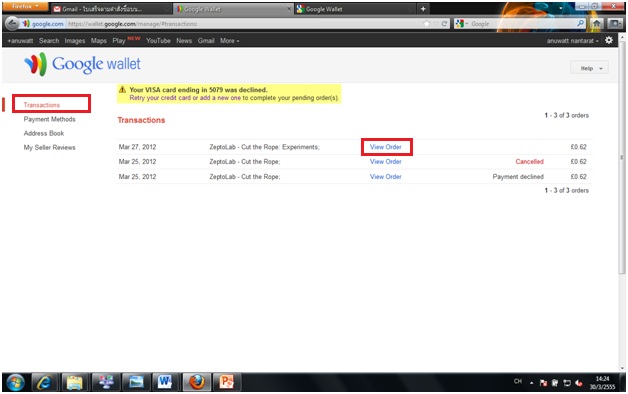Click the Google Wallet logo
This screenshot has height=394, width=628.
tap(83, 64)
